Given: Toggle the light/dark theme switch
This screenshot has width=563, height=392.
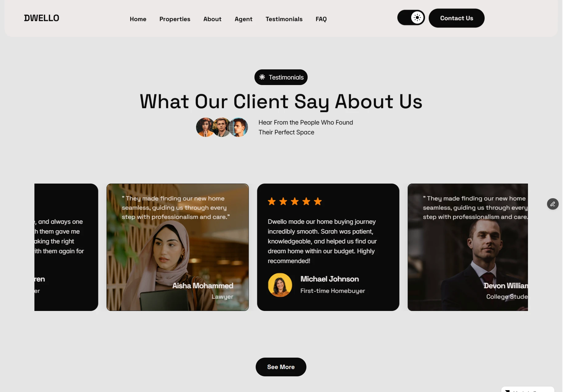Looking at the screenshot, I should (411, 17).
